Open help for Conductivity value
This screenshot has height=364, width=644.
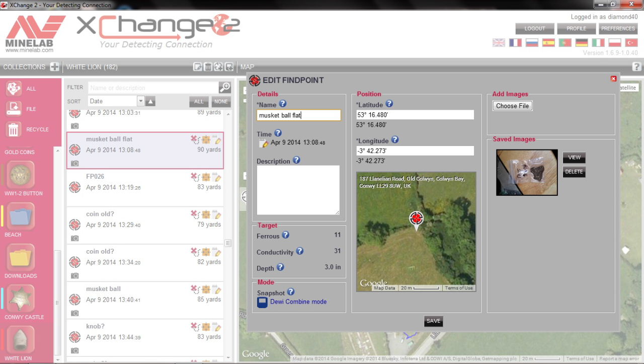(x=299, y=251)
